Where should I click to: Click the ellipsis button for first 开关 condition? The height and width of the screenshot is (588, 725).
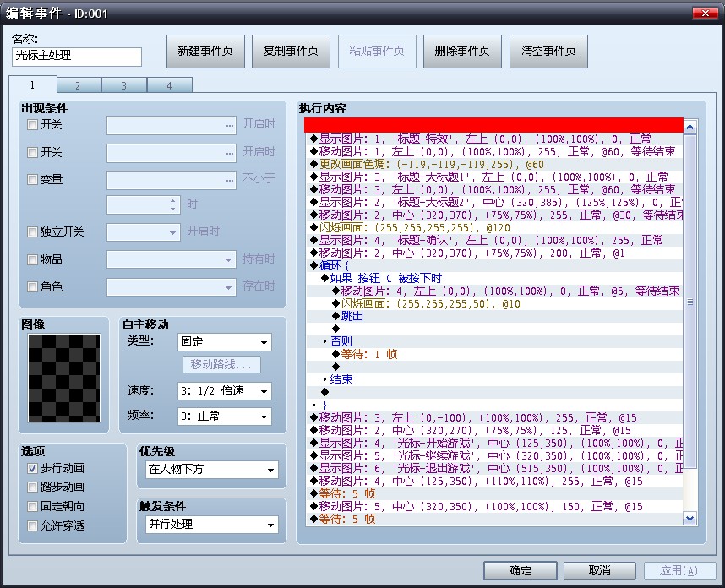click(x=230, y=125)
